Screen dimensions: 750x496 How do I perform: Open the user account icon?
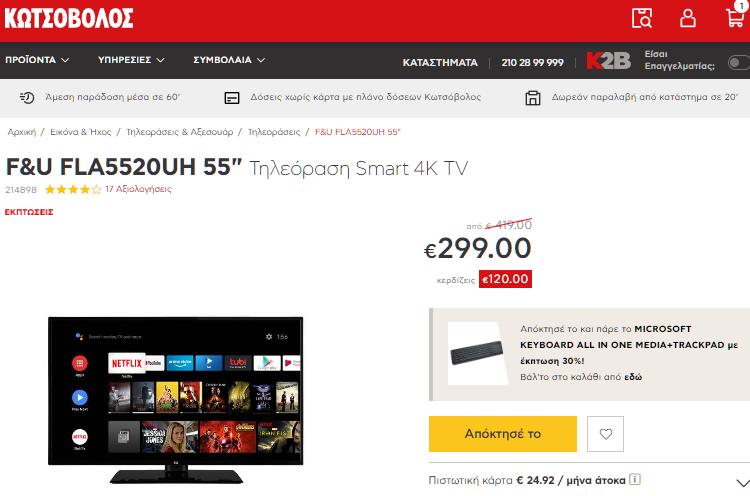click(x=688, y=18)
